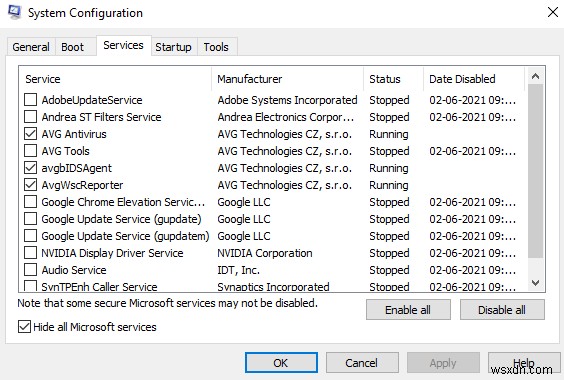The height and width of the screenshot is (380, 564).
Task: Click the NVIDIA Corporation manufacturer cell
Action: click(265, 253)
